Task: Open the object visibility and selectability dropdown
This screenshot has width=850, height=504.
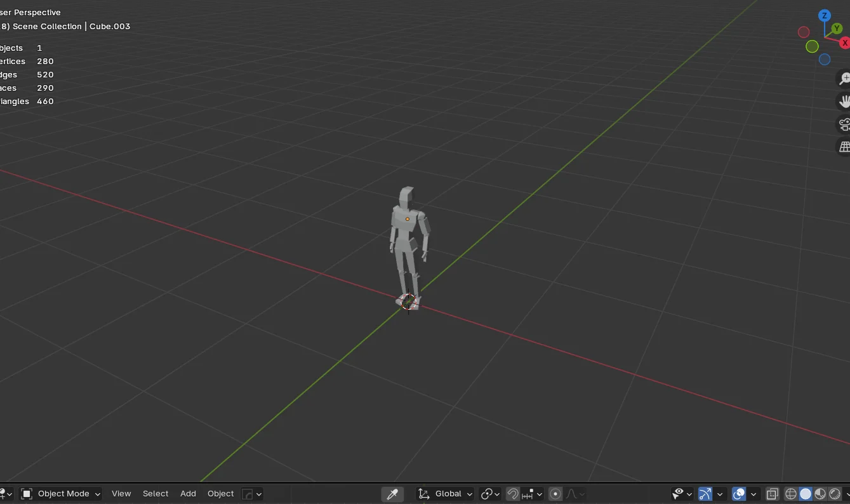Action: click(x=682, y=494)
